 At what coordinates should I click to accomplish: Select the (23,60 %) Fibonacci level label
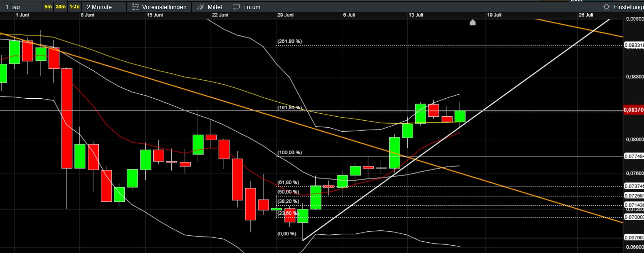pos(288,213)
